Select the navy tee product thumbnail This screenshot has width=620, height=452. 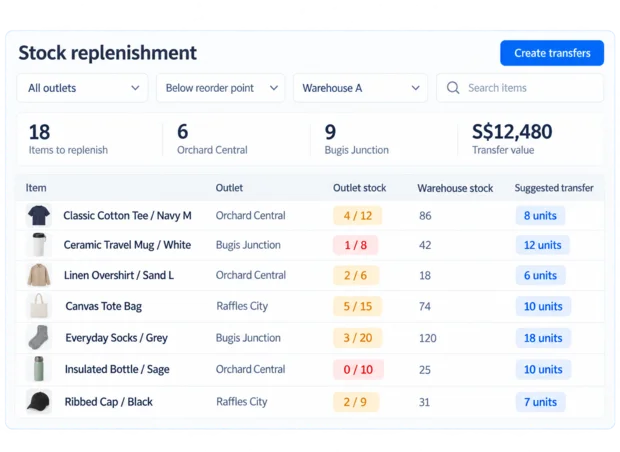tap(39, 216)
